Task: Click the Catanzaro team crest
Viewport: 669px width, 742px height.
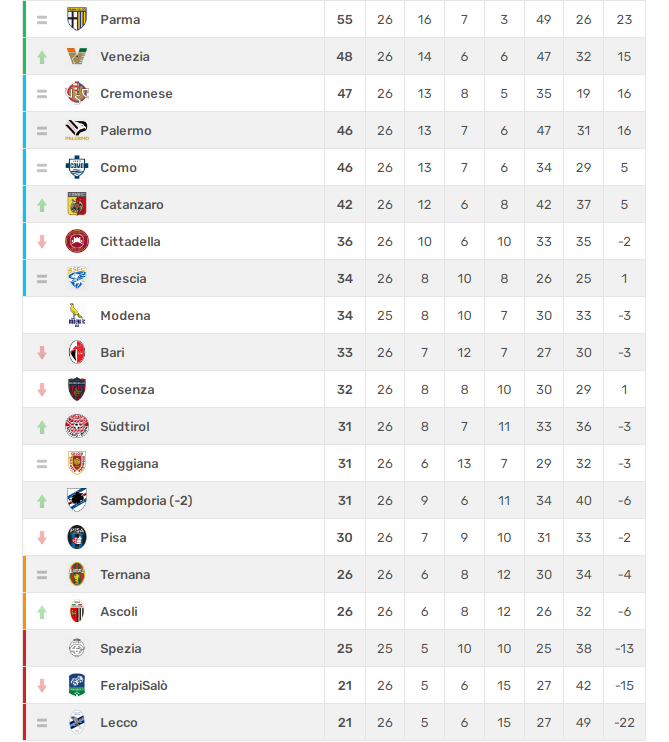Action: [x=77, y=205]
